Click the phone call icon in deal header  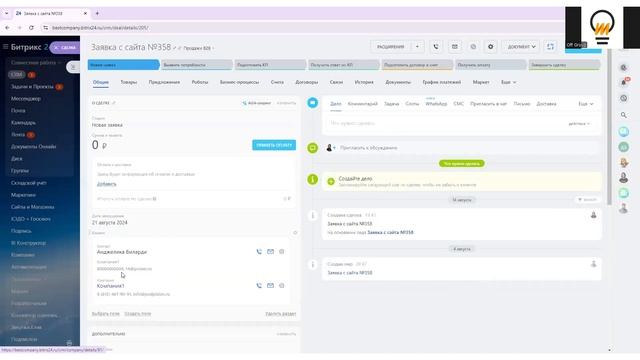pyautogui.click(x=436, y=47)
